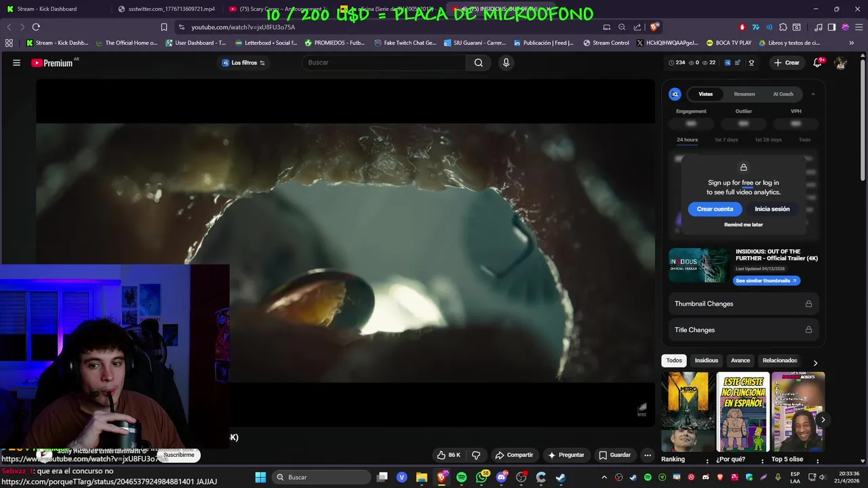Click the Brave Shields lion icon
Image resolution: width=868 pixels, height=488 pixels.
pyautogui.click(x=654, y=27)
